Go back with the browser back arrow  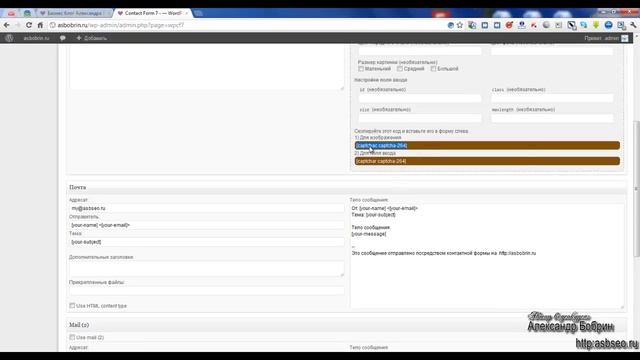7,25
